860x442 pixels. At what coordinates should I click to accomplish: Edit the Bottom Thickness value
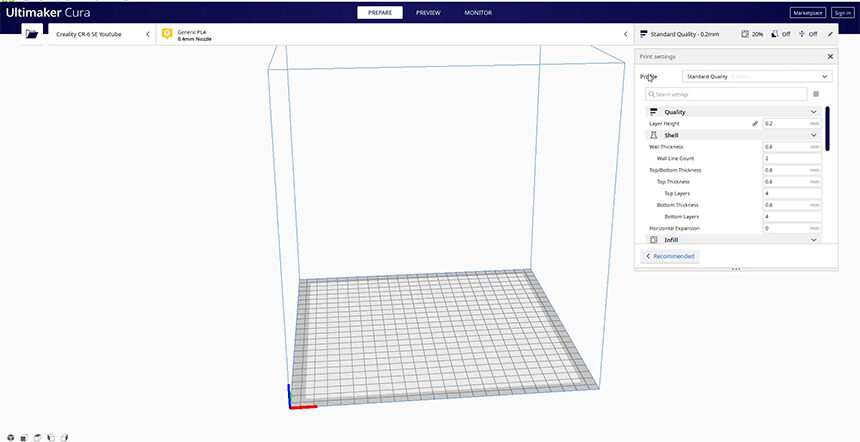[x=792, y=205]
